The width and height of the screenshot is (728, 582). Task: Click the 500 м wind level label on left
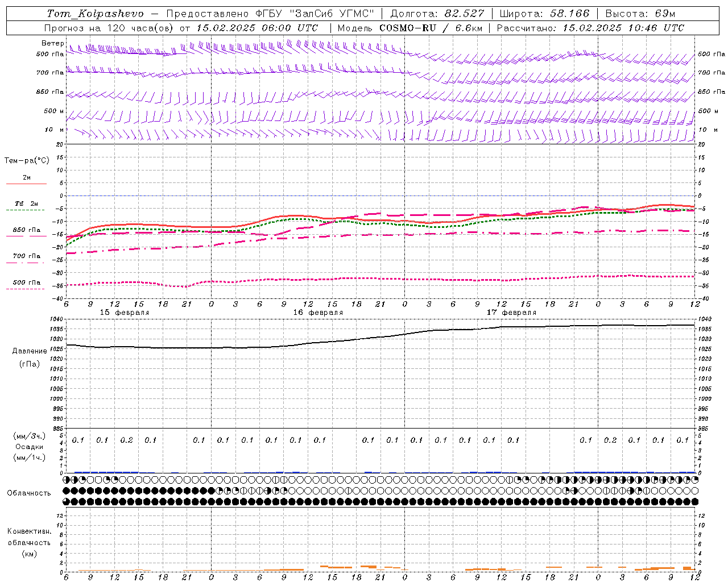coord(54,111)
